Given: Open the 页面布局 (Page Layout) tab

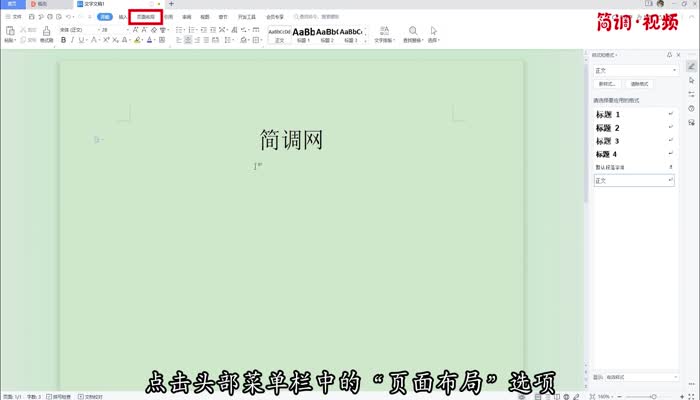Looking at the screenshot, I should (x=145, y=17).
